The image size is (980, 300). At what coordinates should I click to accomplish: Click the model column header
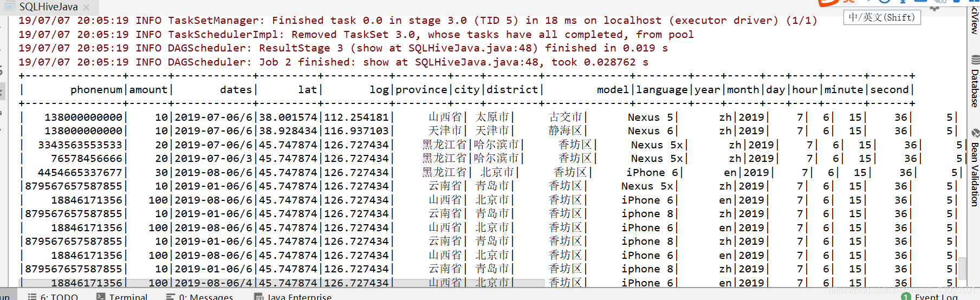tap(613, 90)
